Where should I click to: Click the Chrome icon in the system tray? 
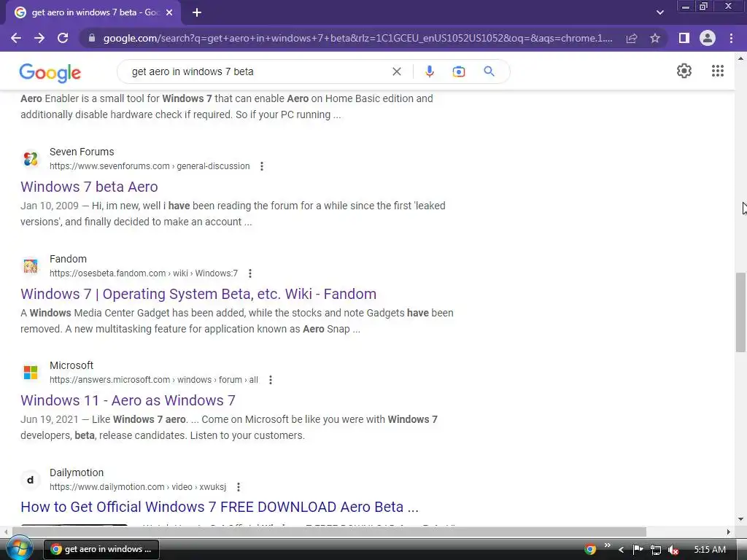click(x=589, y=550)
